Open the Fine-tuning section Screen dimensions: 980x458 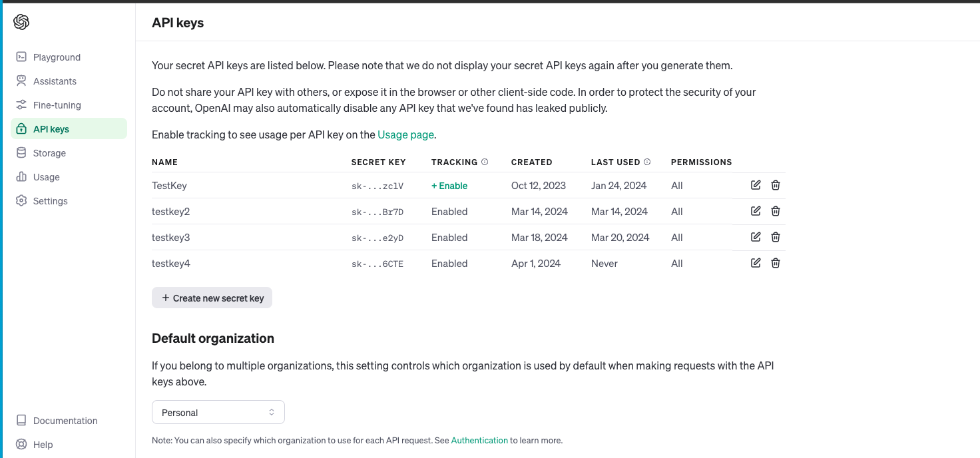(x=57, y=105)
